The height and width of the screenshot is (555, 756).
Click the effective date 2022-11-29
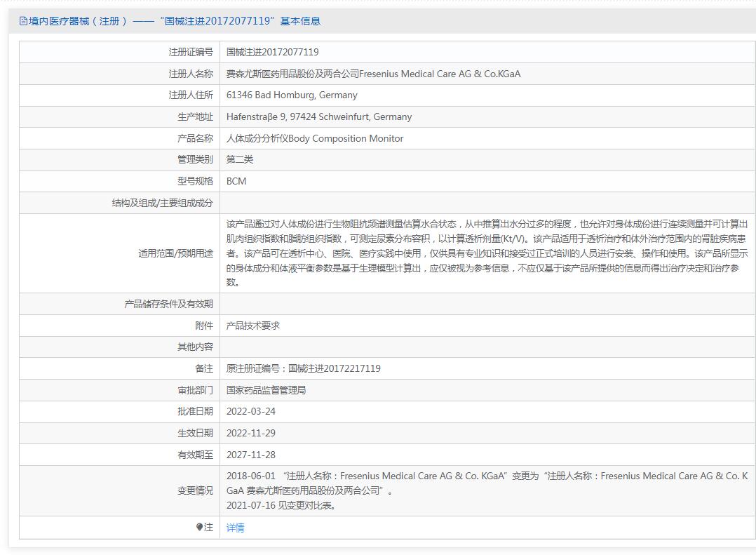click(x=251, y=433)
